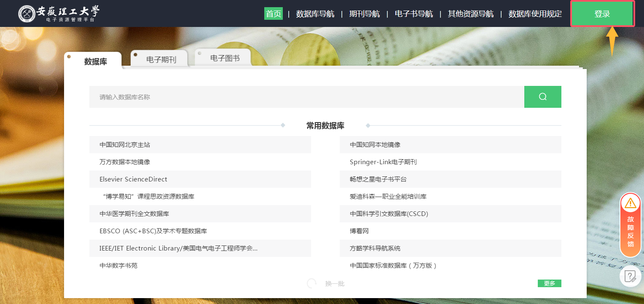Screen dimensions: 644x304
Task: Open 中国科学引文数据库(CSCD) link
Action: (389, 213)
